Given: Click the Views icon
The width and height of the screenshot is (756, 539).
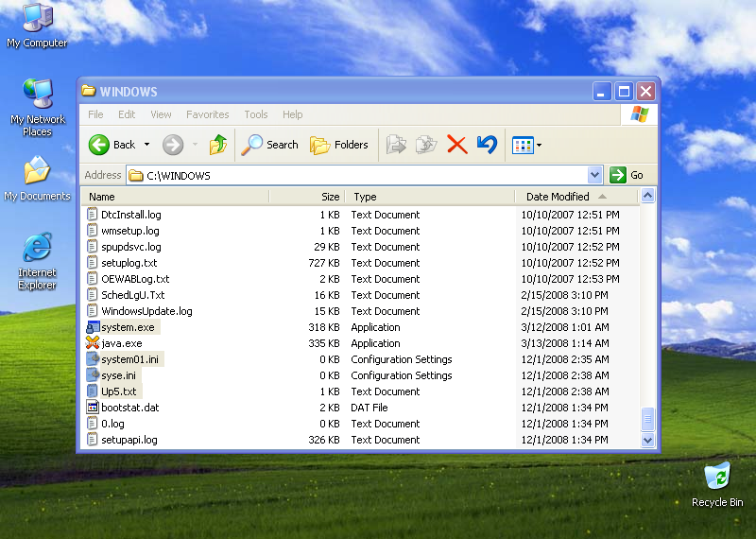Looking at the screenshot, I should (x=523, y=145).
